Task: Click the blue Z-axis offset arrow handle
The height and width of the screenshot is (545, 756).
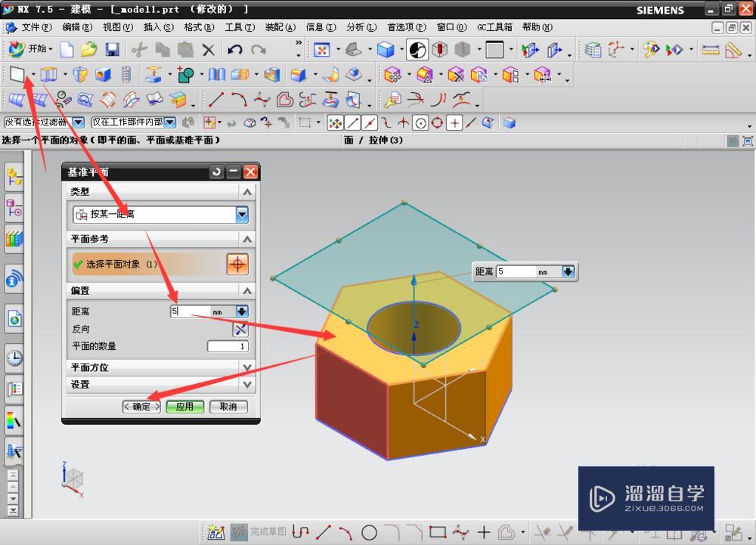Action: point(414,280)
